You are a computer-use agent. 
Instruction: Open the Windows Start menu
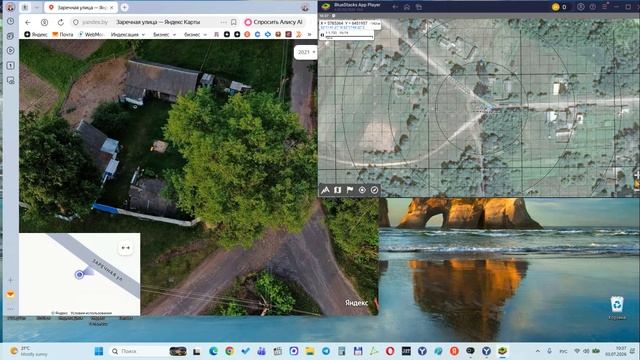pyautogui.click(x=99, y=351)
